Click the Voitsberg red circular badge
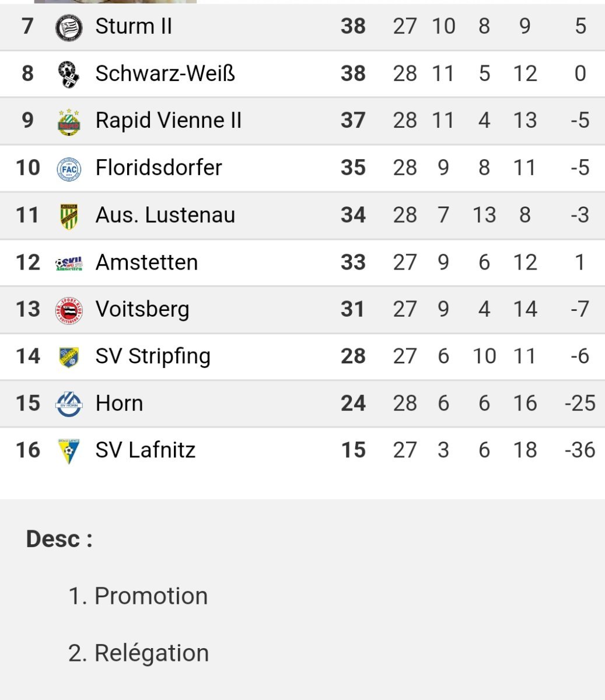605x700 pixels. 69,310
